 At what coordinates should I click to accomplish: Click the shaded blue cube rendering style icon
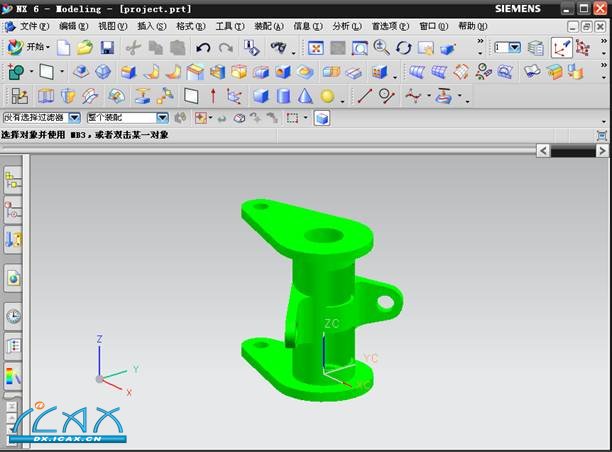pos(448,48)
